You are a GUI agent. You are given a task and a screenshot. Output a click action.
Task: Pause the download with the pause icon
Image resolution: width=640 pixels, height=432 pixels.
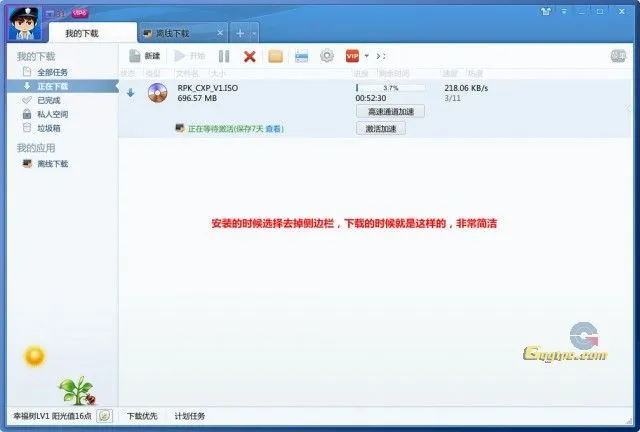pos(224,56)
